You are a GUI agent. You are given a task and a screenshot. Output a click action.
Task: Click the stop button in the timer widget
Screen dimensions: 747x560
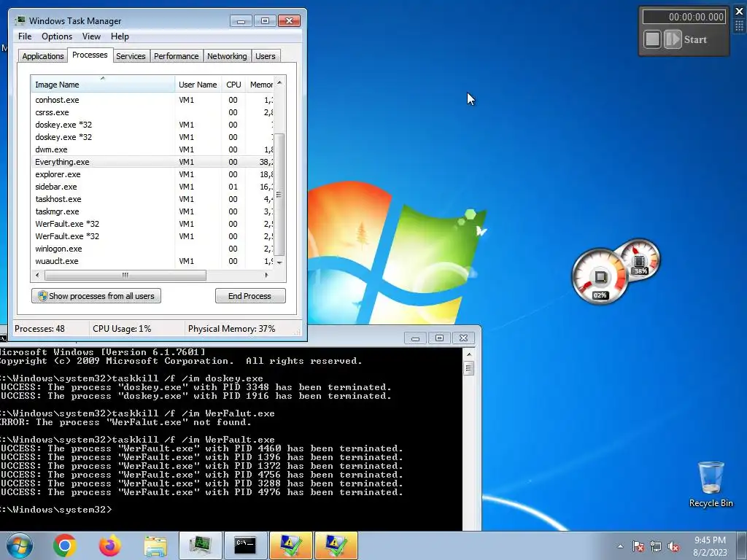652,39
